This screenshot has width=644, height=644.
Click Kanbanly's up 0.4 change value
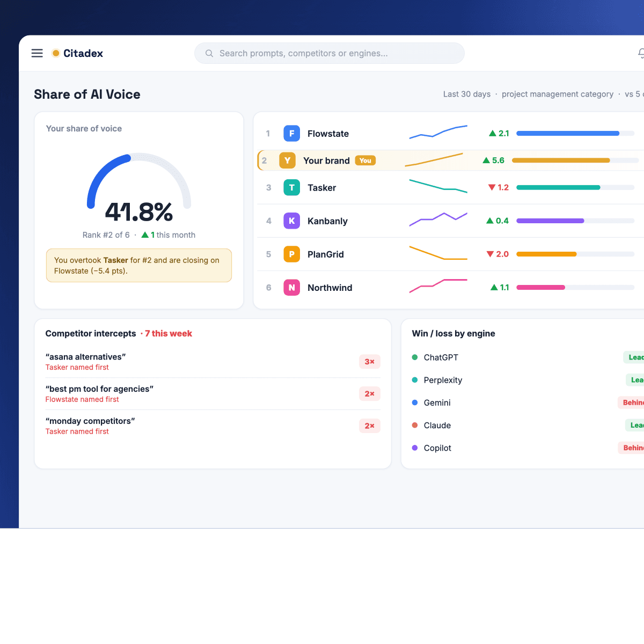(x=497, y=221)
